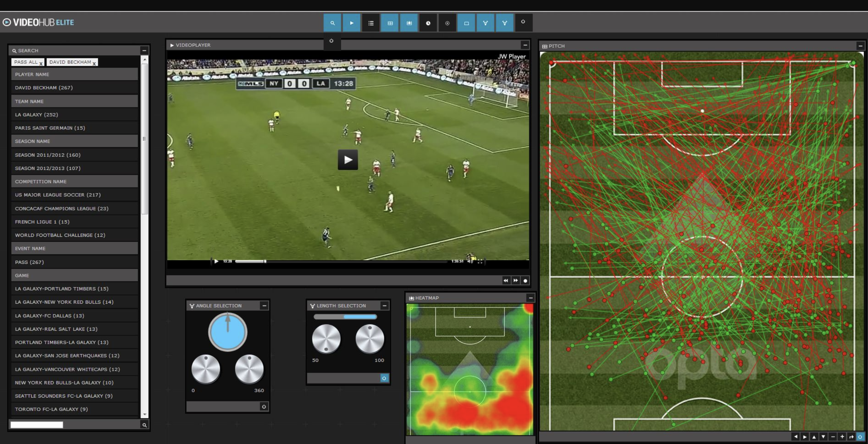This screenshot has height=444, width=868.
Task: Click the blue angle dial in Angle Selection
Action: (x=228, y=332)
